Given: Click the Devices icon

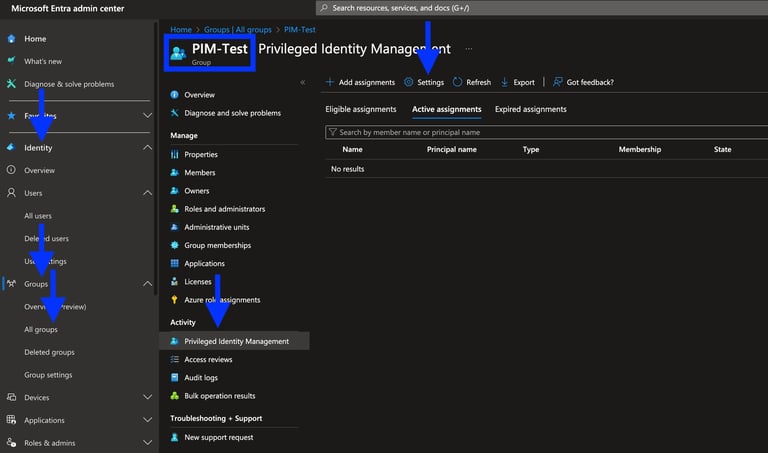Looking at the screenshot, I should coord(11,397).
